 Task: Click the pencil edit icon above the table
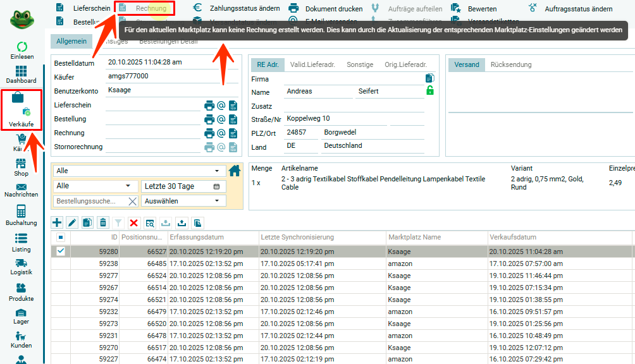pos(72,222)
